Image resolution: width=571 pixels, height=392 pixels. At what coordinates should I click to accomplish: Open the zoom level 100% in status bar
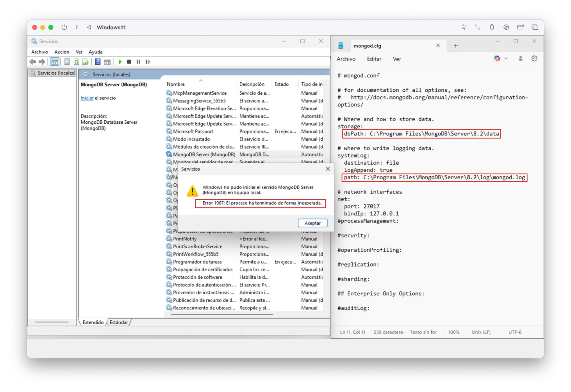click(x=454, y=332)
